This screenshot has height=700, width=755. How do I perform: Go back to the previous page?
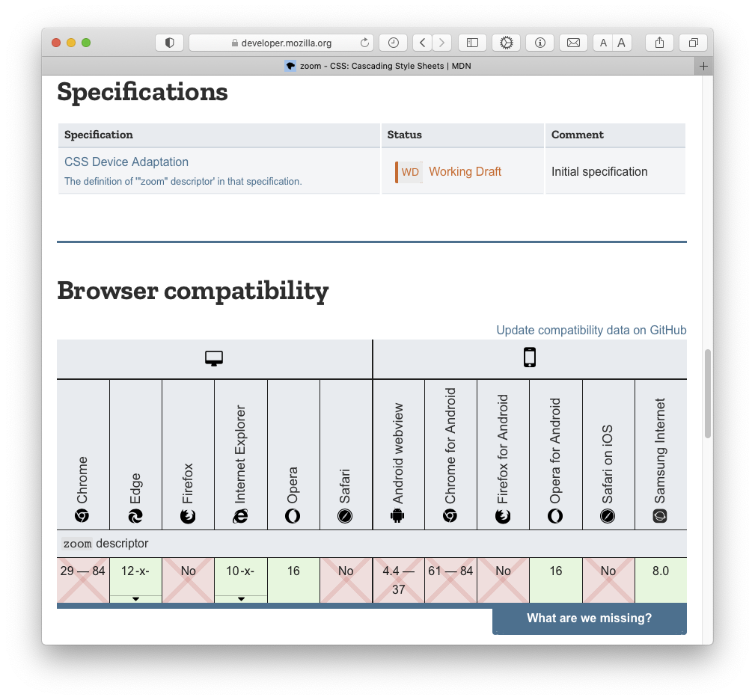coord(423,43)
